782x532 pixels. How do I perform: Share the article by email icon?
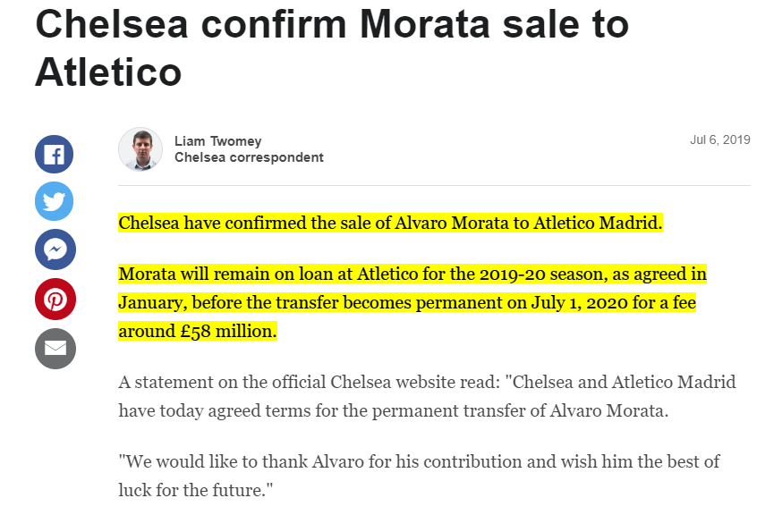coord(54,348)
